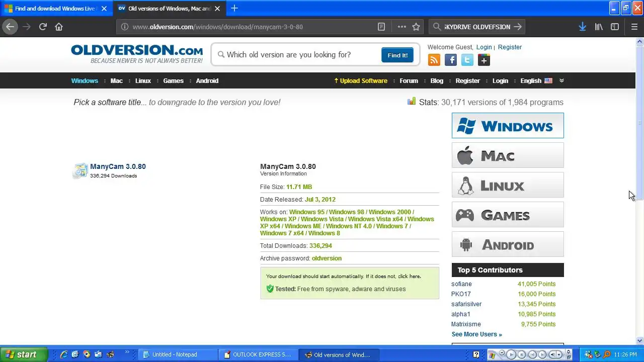The width and height of the screenshot is (644, 362).
Task: Open the Facebook icon
Action: pos(451,60)
